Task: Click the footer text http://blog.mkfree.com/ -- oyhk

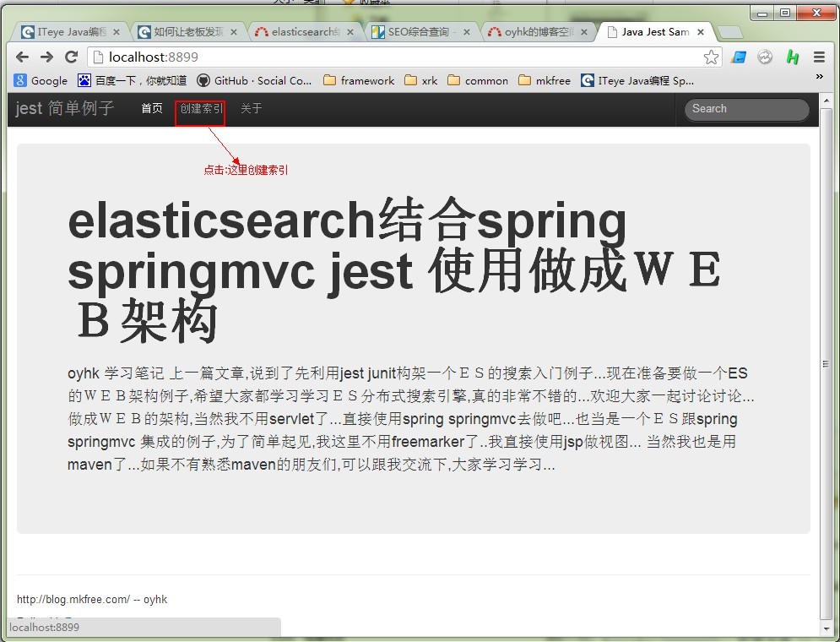Action: [x=92, y=599]
